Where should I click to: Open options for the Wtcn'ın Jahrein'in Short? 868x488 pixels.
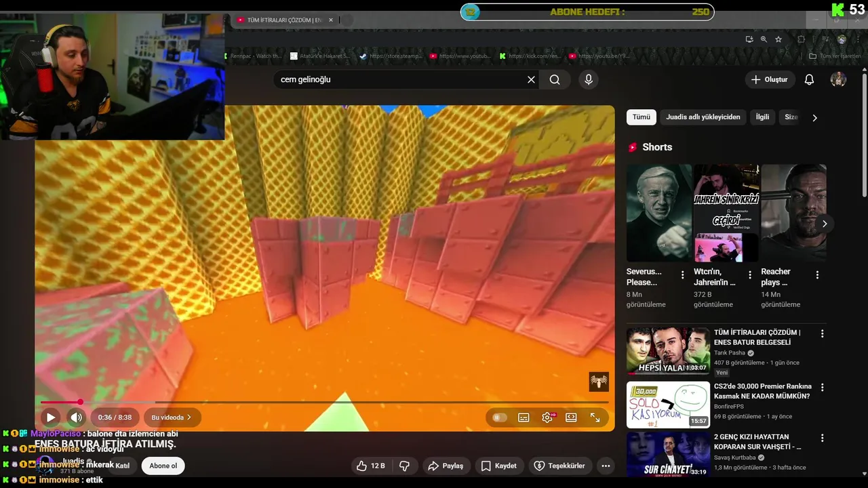(x=750, y=275)
